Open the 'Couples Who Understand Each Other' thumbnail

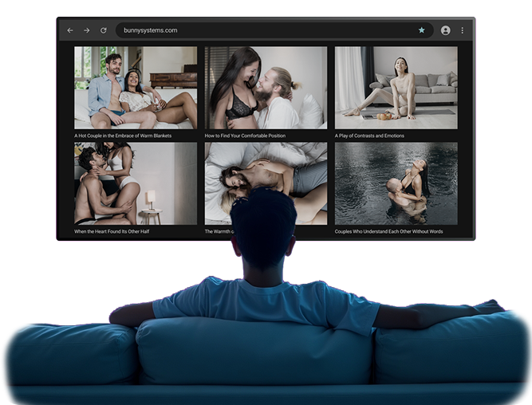[396, 183]
